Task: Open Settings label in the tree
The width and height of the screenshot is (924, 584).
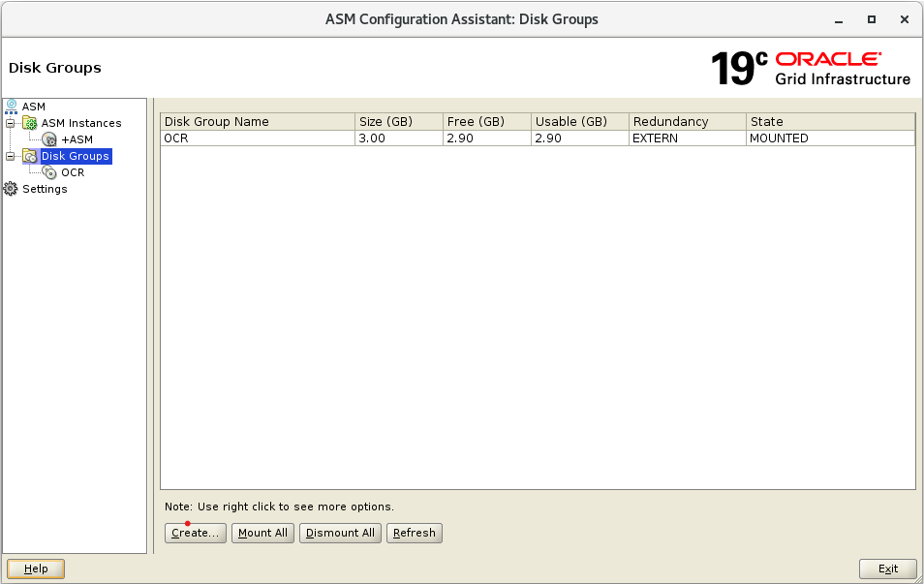Action: (45, 189)
